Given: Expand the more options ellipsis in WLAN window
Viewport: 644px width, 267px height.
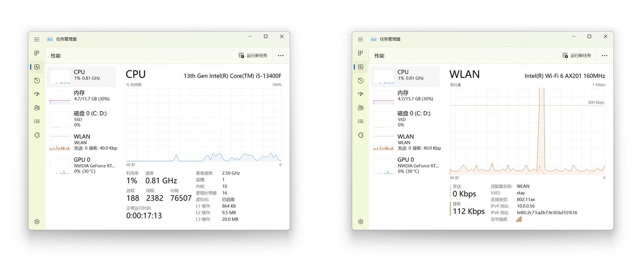Looking at the screenshot, I should point(605,55).
